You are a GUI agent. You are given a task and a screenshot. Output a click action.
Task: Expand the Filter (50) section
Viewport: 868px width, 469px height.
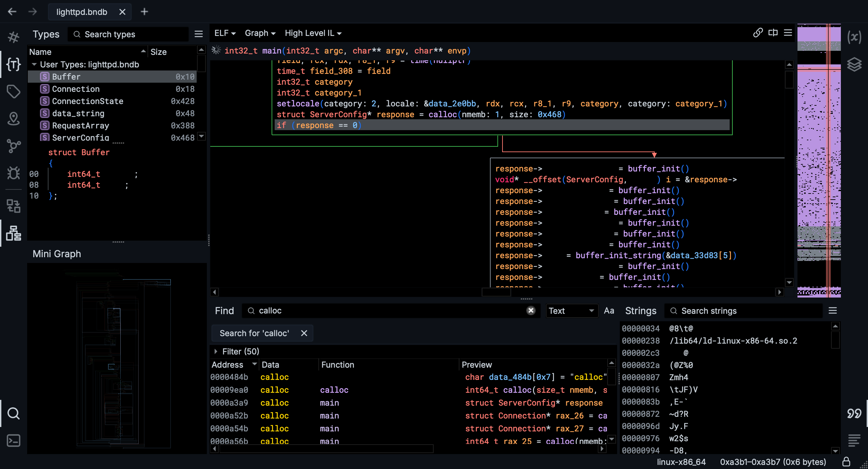[x=216, y=351]
